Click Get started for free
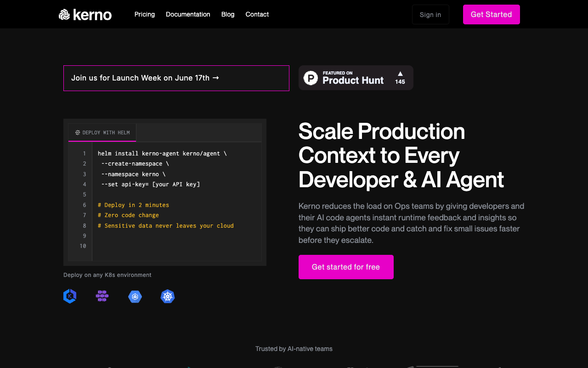Viewport: 588px width, 368px height. [346, 267]
